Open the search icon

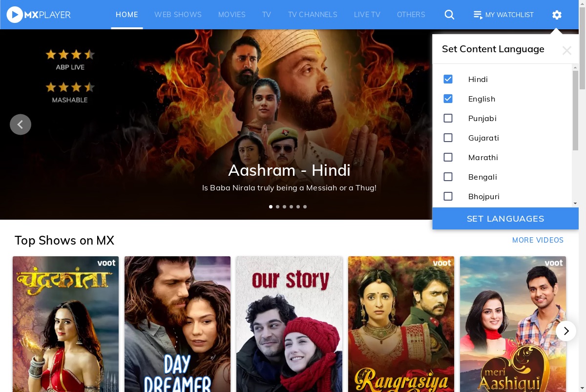click(449, 15)
